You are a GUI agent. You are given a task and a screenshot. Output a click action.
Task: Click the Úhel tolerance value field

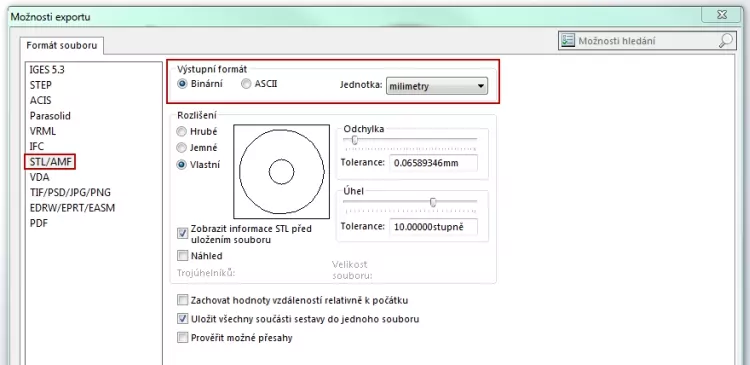coord(433,227)
